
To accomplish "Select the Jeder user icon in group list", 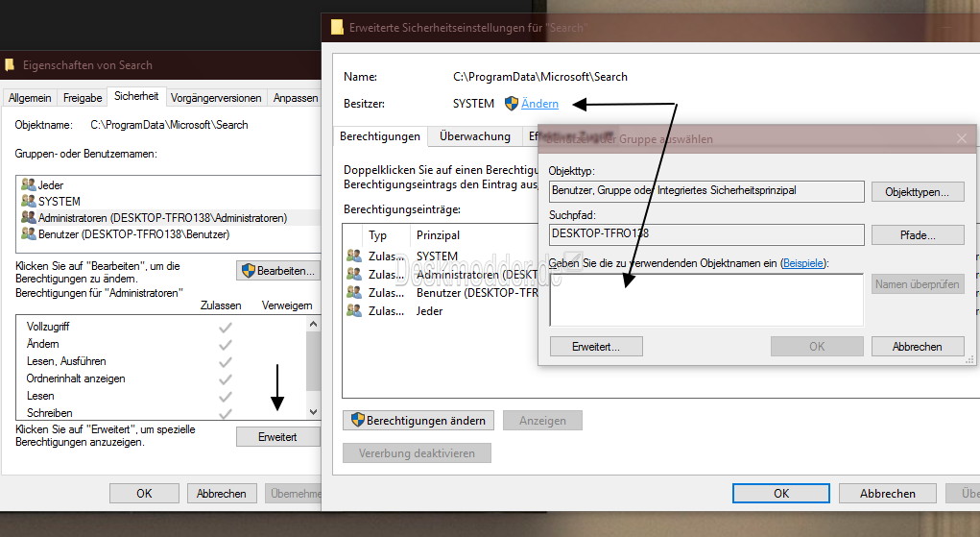I will click(x=28, y=185).
